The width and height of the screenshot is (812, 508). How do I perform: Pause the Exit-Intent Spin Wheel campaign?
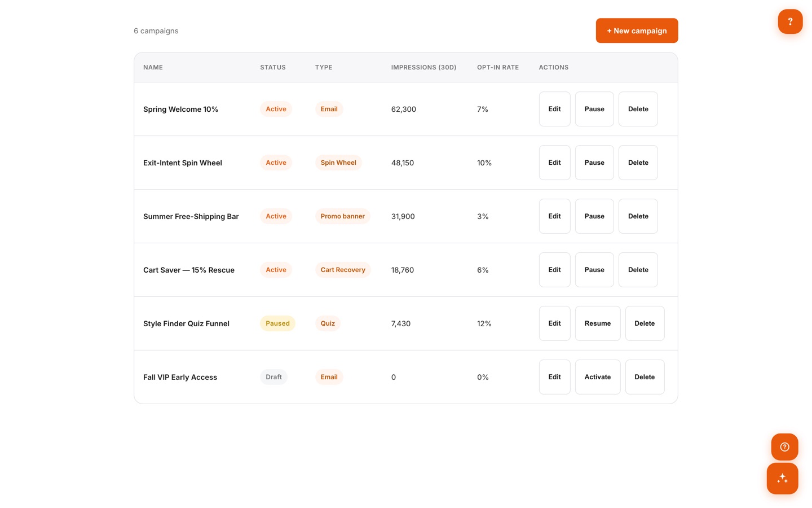click(594, 163)
